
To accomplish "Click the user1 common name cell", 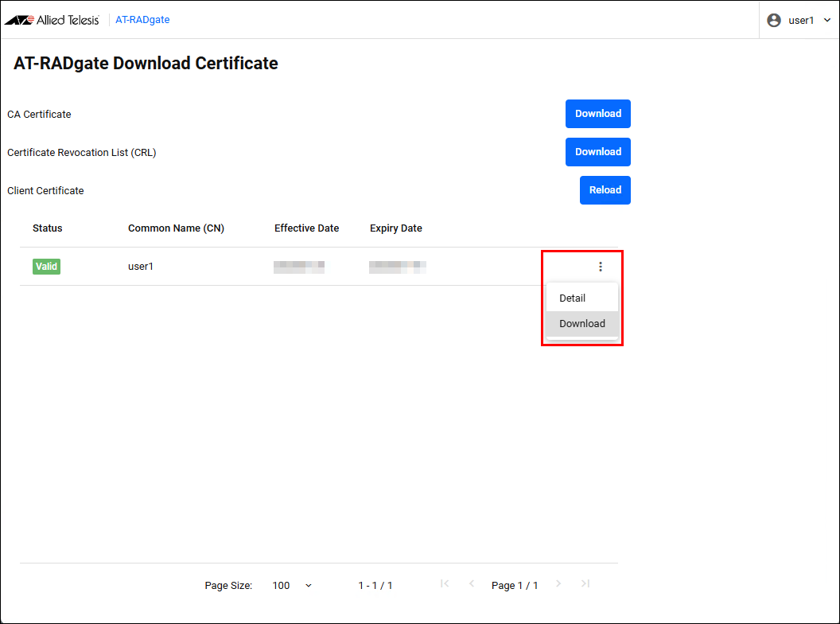I will click(x=140, y=267).
